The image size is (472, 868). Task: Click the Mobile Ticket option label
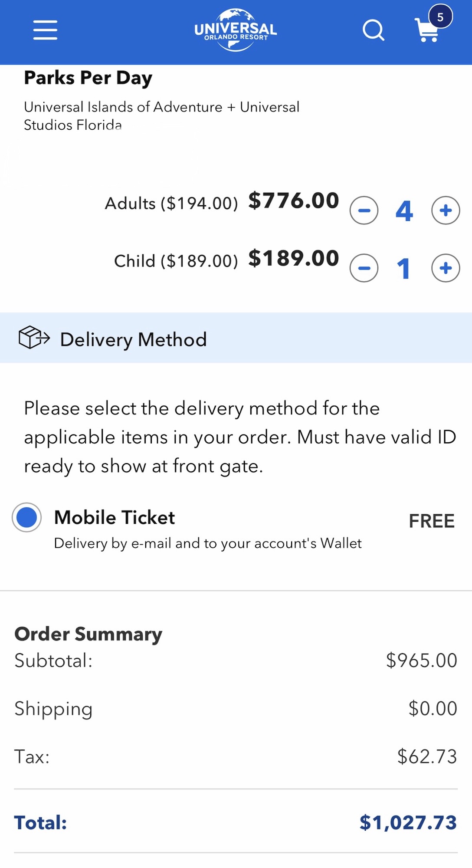[x=115, y=517]
